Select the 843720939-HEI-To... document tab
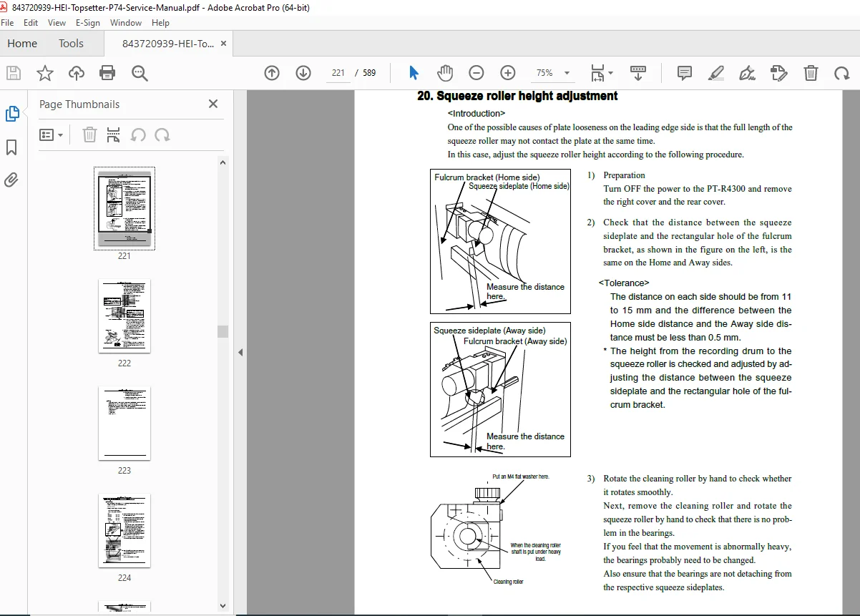 click(x=167, y=44)
